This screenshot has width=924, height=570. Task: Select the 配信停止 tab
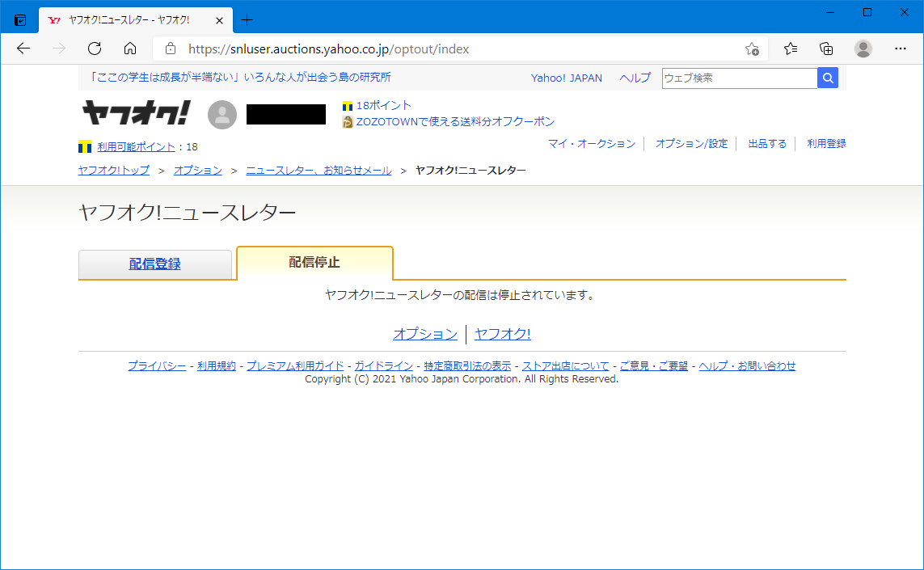(x=314, y=263)
